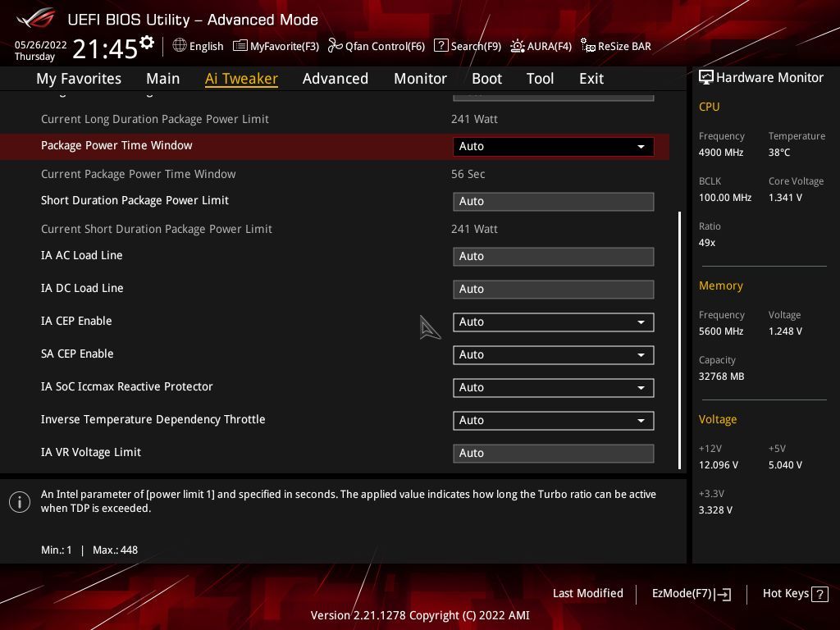Go to the Monitor tab
840x630 pixels.
pyautogui.click(x=420, y=79)
